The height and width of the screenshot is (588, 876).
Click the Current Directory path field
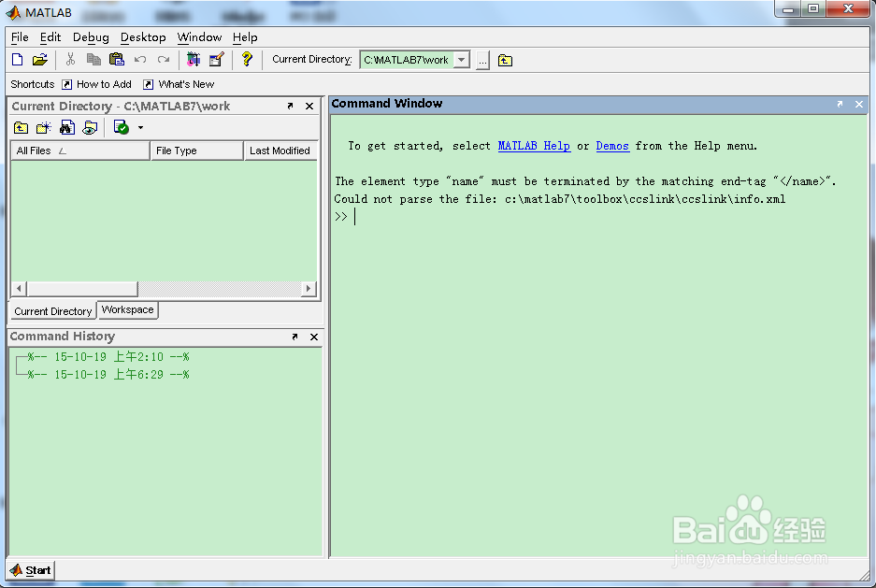408,60
